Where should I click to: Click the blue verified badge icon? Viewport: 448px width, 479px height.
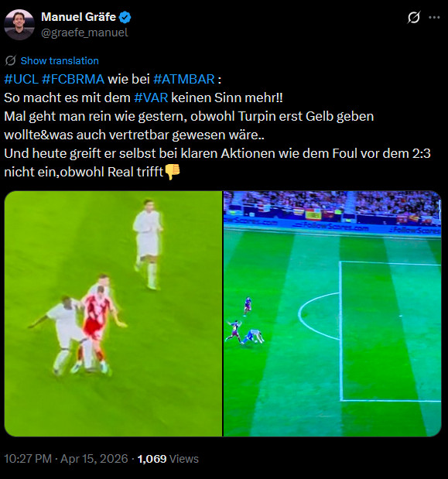tap(125, 17)
